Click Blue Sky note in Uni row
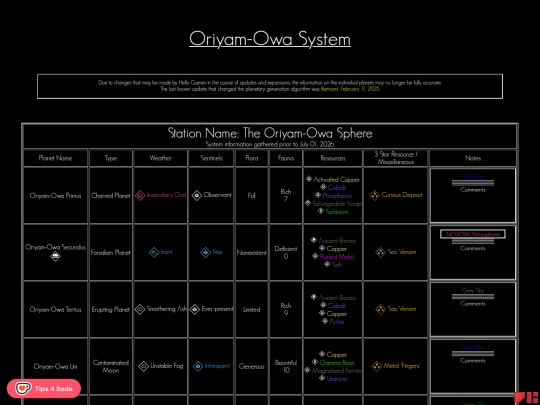Viewport: 540px width, 405px height. point(473,347)
